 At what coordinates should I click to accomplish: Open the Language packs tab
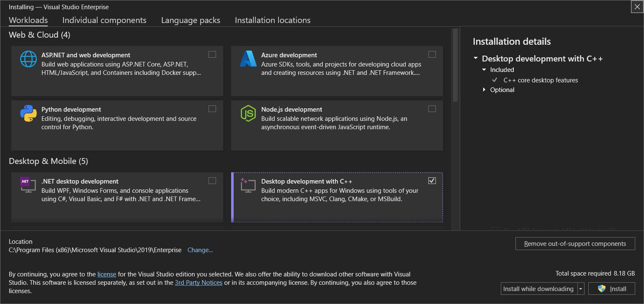coord(191,20)
